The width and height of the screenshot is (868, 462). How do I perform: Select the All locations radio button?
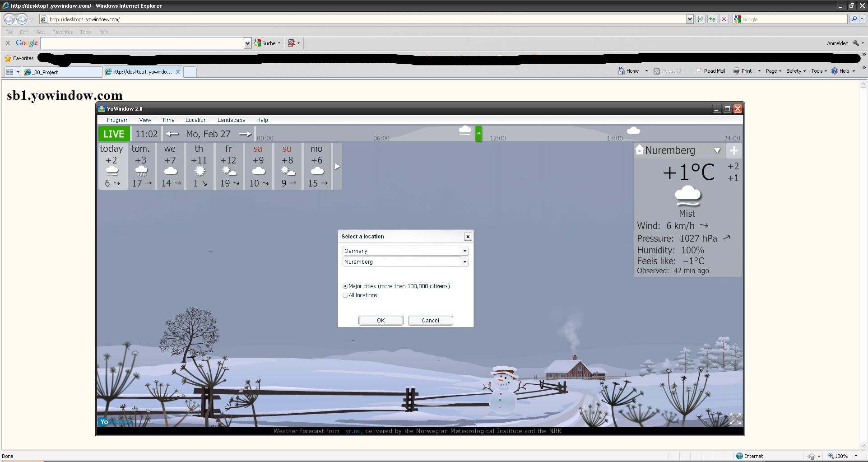(345, 295)
